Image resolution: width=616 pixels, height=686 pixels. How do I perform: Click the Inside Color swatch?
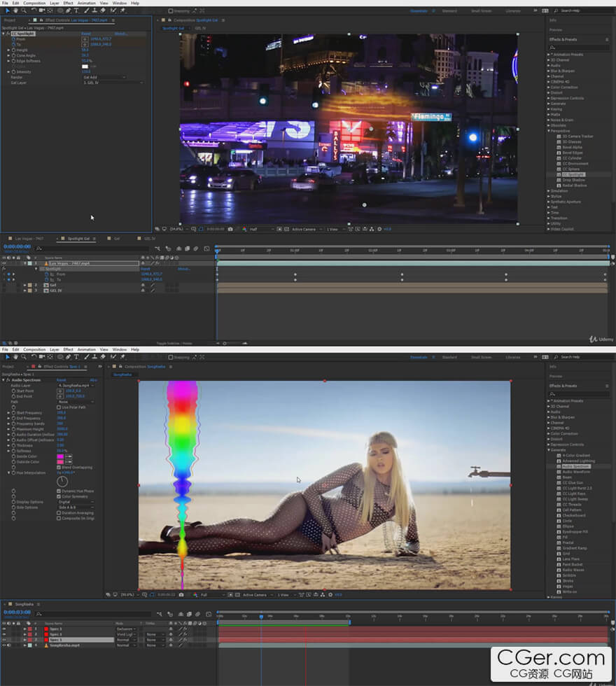pyautogui.click(x=60, y=456)
